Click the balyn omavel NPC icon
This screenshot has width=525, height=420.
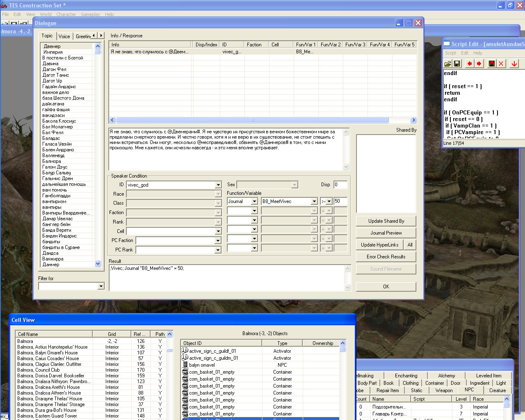pyautogui.click(x=185, y=365)
